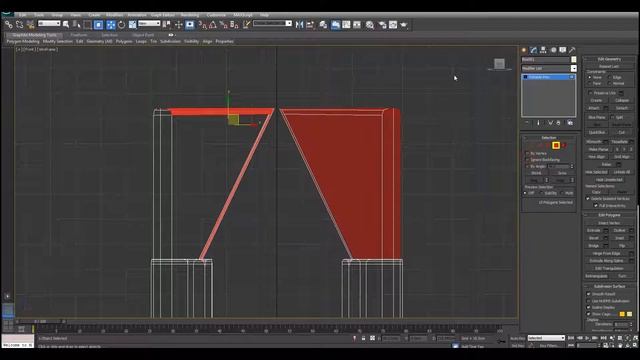This screenshot has height=360, width=640.
Task: Click the Select and Manipulate icon
Action: pos(178,25)
